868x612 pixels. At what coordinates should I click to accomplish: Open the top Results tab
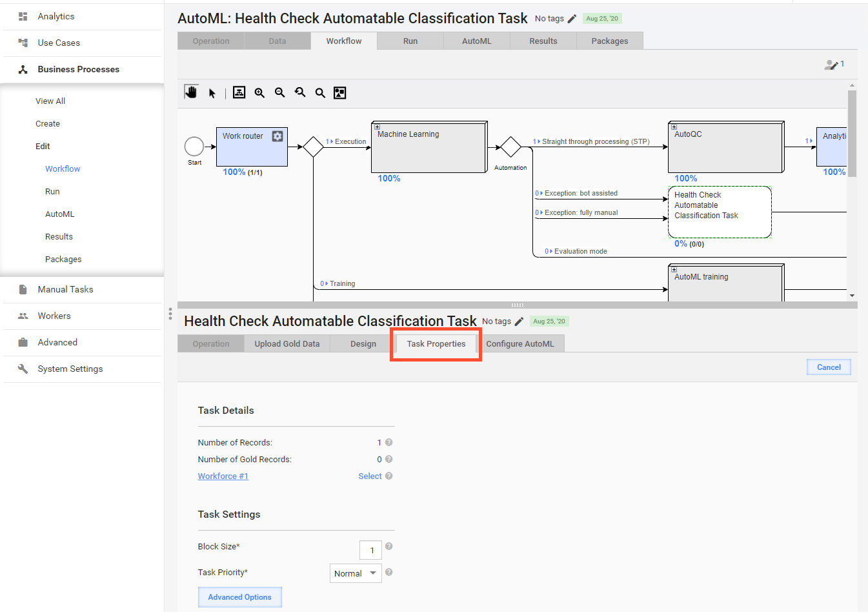coord(543,41)
